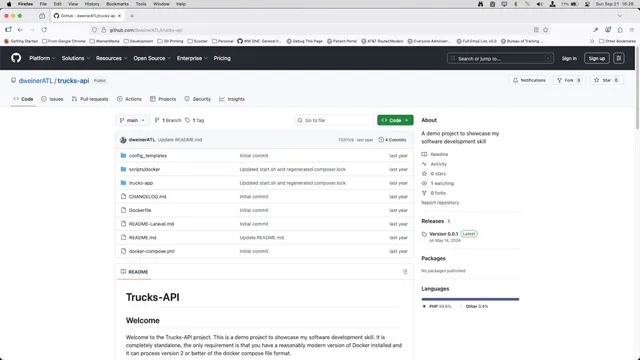Image resolution: width=640 pixels, height=360 pixels.
Task: View 1 watching in About
Action: [438, 183]
